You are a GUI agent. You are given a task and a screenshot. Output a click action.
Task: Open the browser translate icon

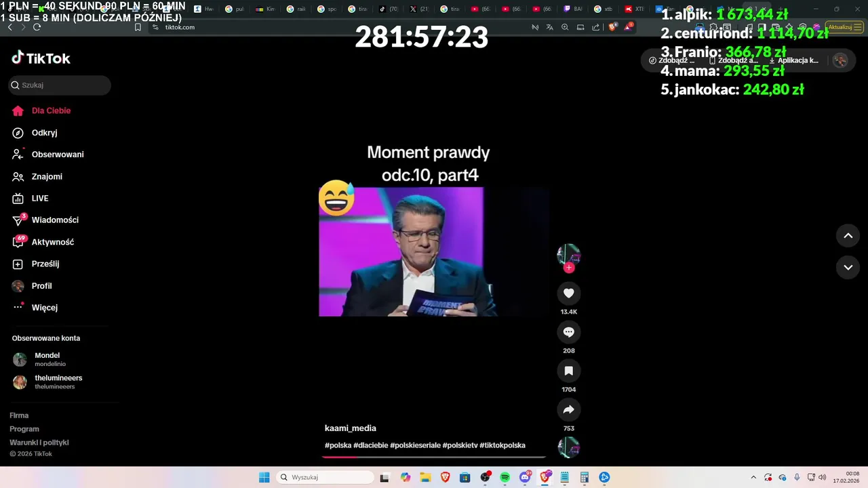(x=549, y=27)
